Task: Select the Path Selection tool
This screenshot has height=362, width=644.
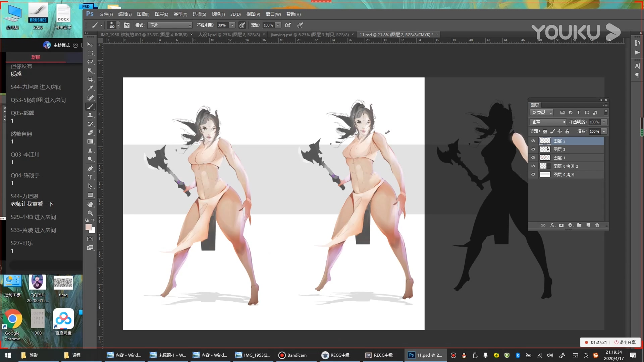Action: pyautogui.click(x=90, y=186)
